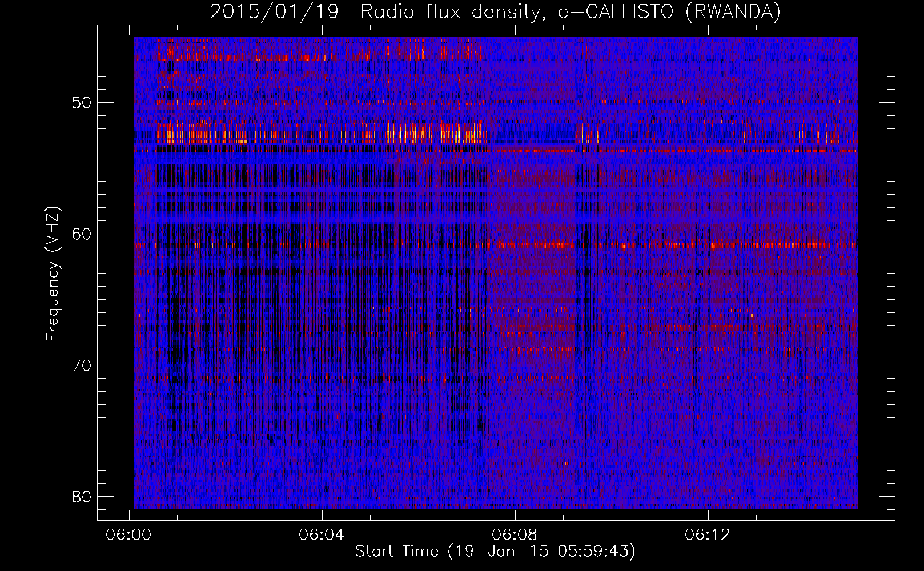
Task: Click the 06:04 time tick label
Action: pos(322,534)
